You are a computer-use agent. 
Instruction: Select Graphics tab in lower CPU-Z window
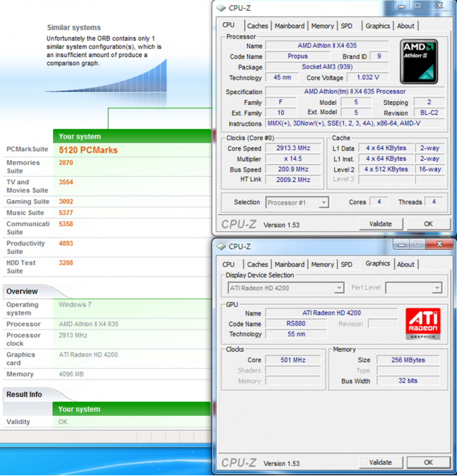coord(378,263)
